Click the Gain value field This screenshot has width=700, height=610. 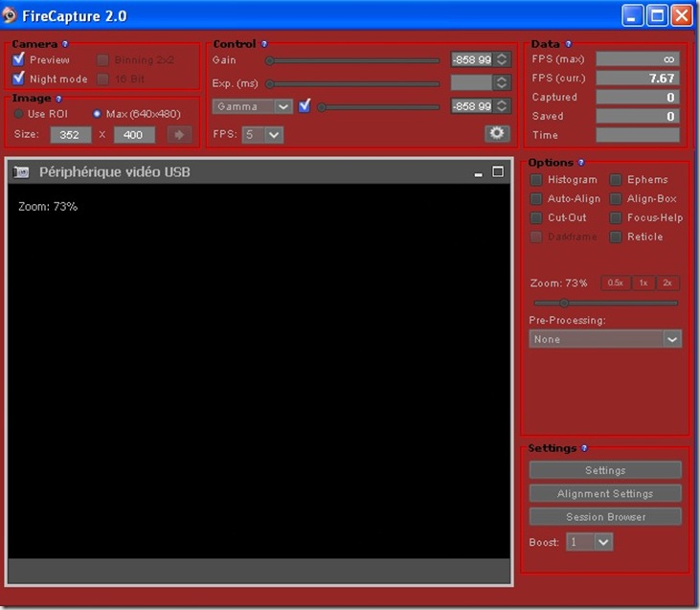[x=472, y=59]
